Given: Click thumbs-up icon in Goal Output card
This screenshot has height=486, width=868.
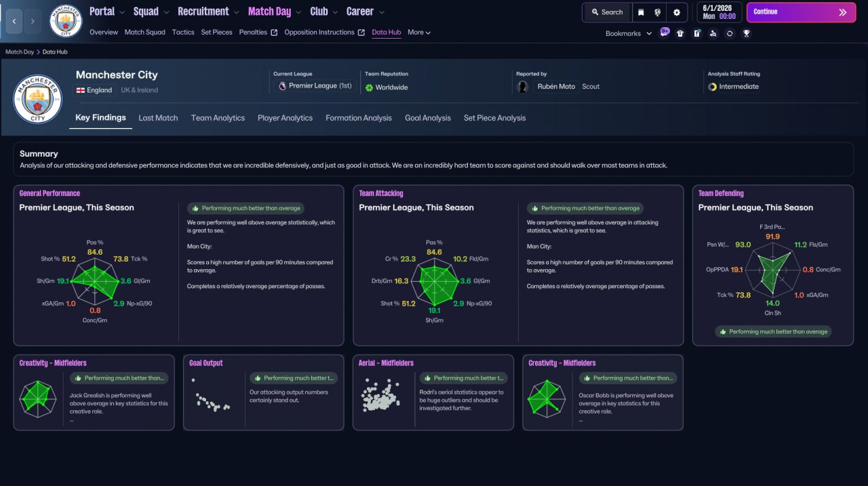Looking at the screenshot, I should [258, 378].
